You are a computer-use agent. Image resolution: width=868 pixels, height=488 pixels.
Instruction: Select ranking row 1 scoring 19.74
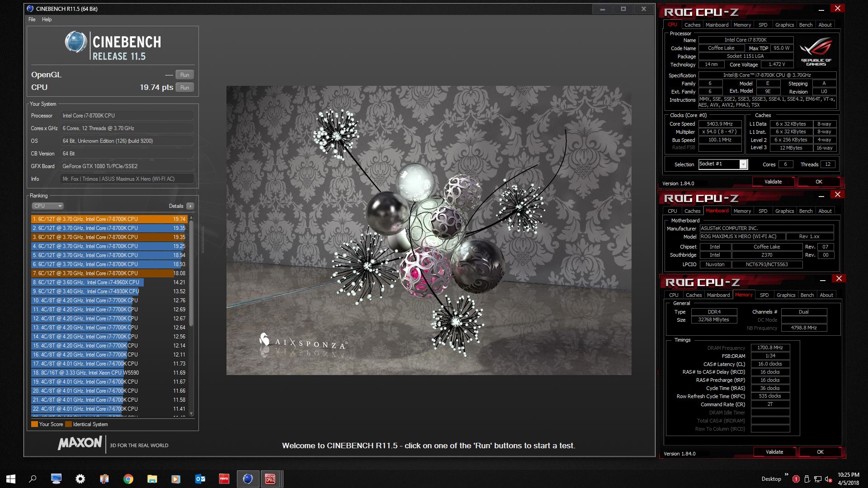[109, 219]
